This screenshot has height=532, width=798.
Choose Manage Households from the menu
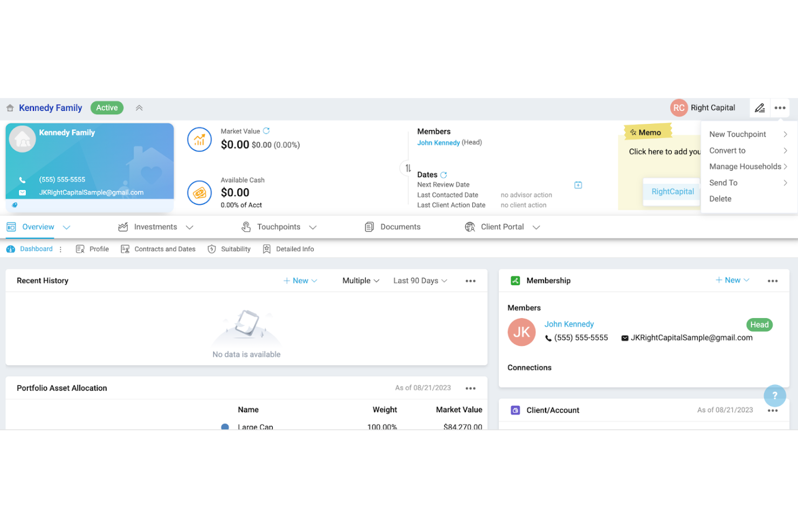[x=748, y=167]
